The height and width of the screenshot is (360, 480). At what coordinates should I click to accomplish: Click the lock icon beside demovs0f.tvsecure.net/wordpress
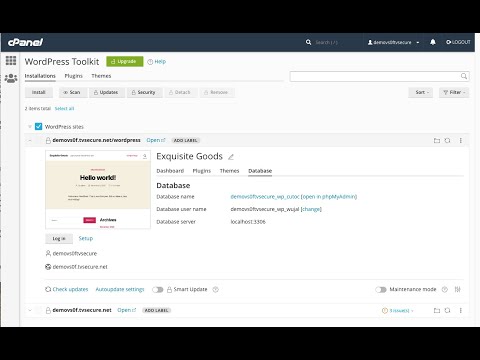click(48, 140)
